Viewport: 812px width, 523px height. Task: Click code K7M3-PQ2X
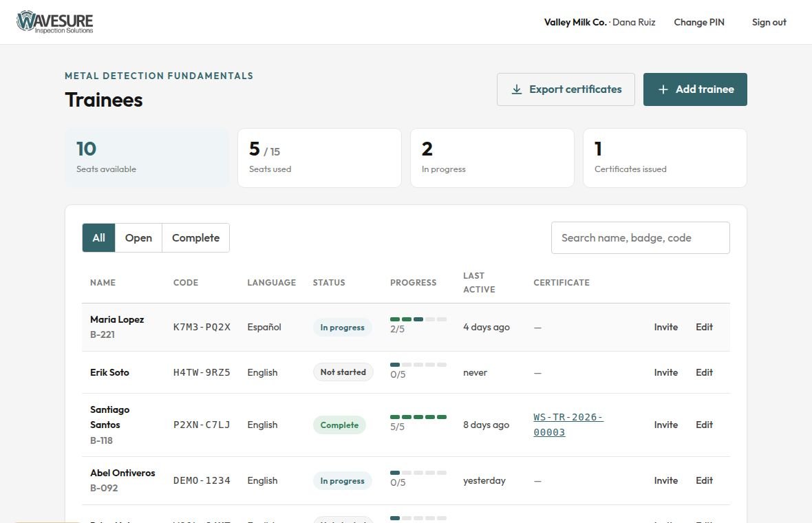click(x=202, y=328)
